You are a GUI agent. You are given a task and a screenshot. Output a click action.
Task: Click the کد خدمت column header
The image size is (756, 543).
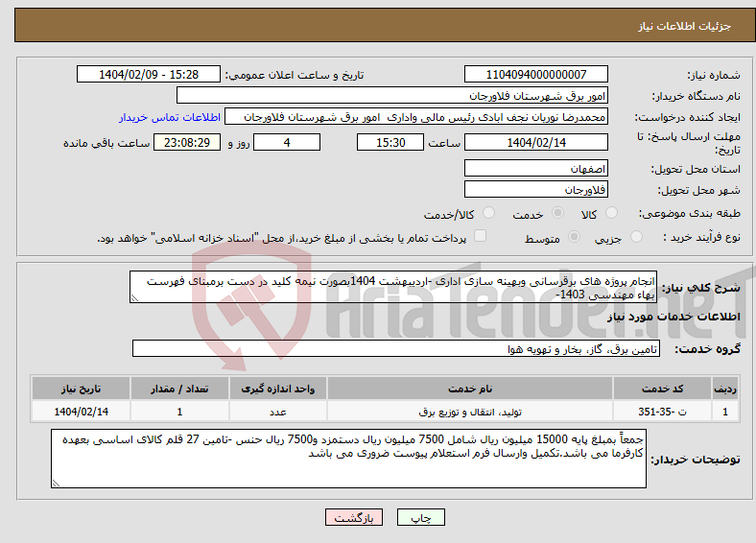coord(663,389)
